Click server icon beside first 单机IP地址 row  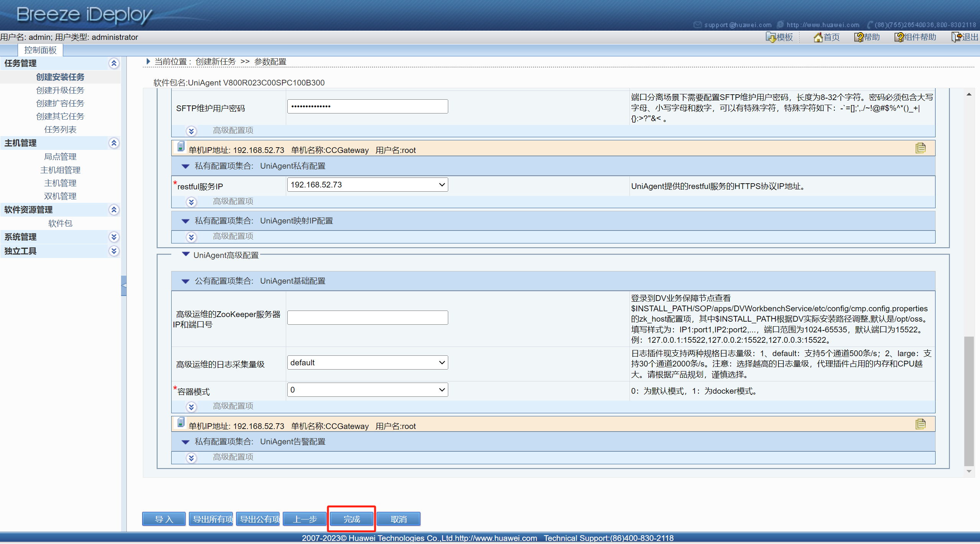[181, 147]
